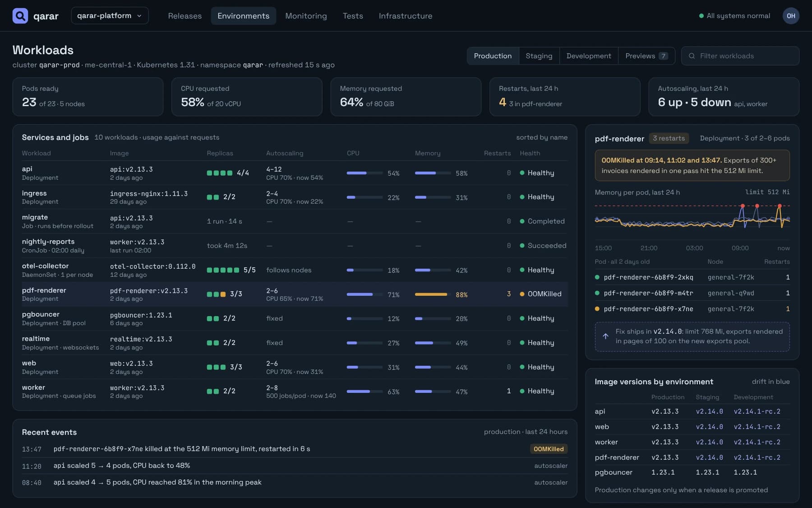Click the up-arrow icon in the fix note
The height and width of the screenshot is (508, 812).
(605, 336)
